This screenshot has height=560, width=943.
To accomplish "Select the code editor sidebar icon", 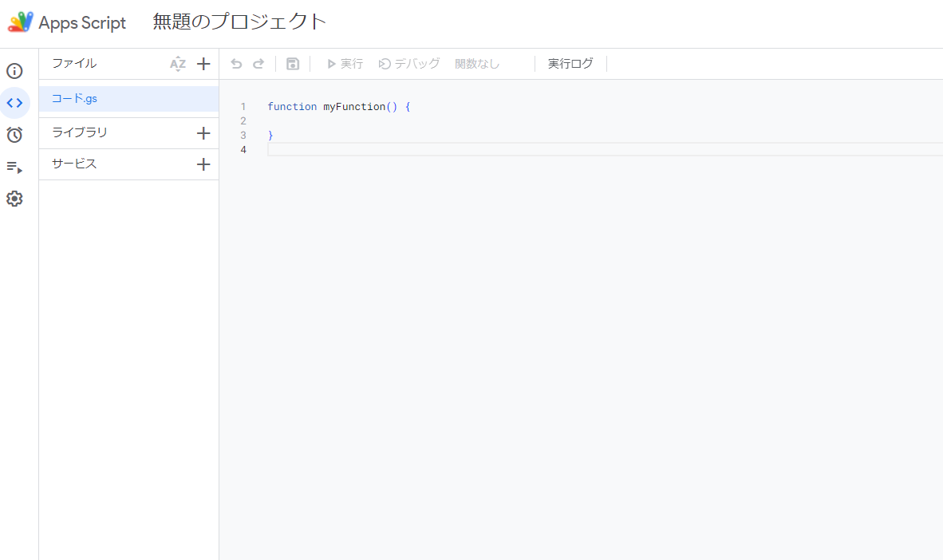I will click(x=14, y=103).
